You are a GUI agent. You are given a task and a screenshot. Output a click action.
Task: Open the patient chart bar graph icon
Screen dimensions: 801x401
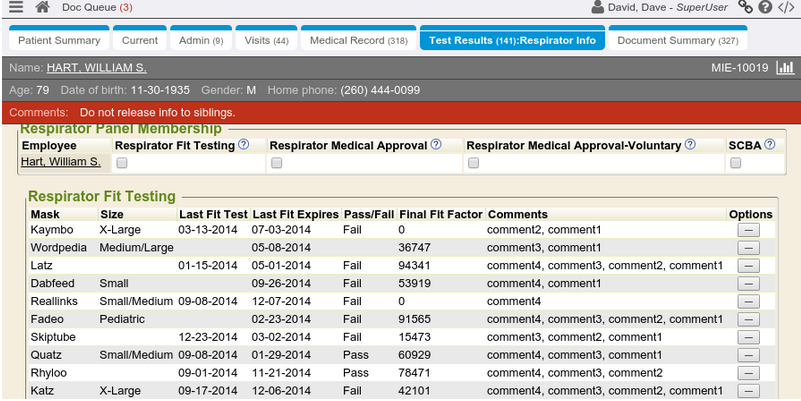click(x=784, y=68)
